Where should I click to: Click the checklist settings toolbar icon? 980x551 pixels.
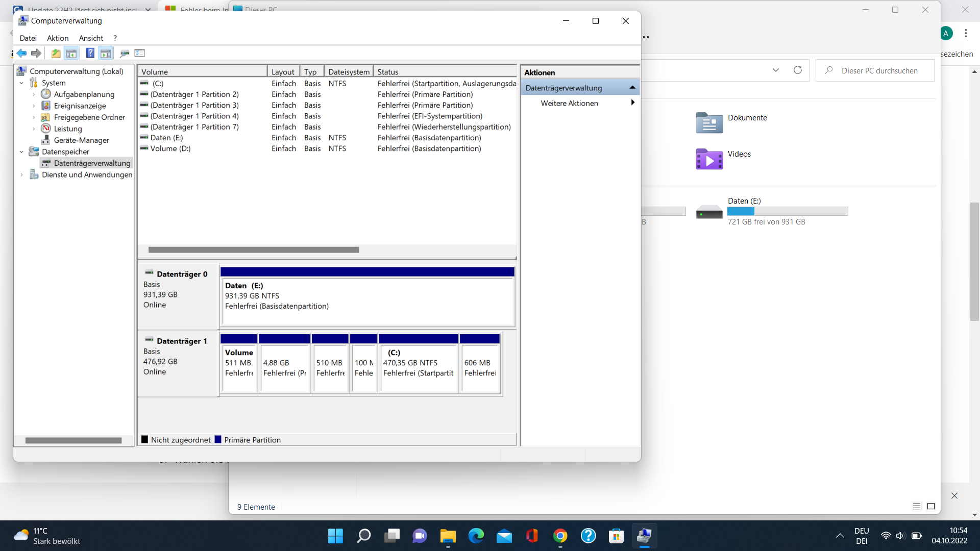pyautogui.click(x=140, y=53)
